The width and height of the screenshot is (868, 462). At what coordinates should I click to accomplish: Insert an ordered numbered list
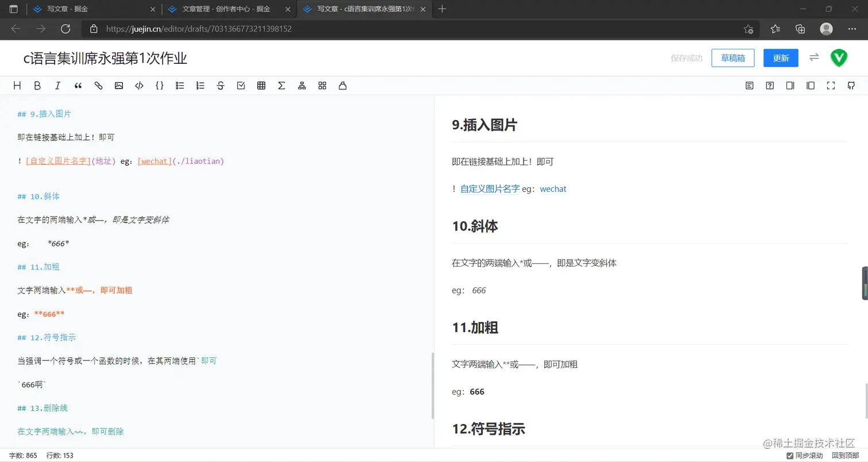[200, 86]
